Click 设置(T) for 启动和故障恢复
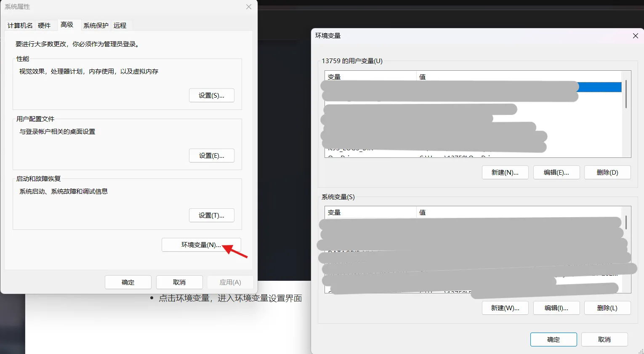Image resolution: width=644 pixels, height=354 pixels. [212, 216]
